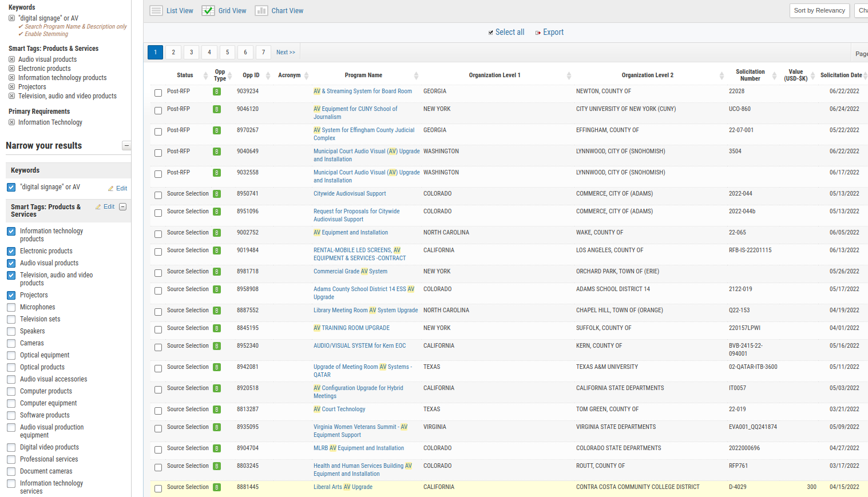This screenshot has height=497, width=868.
Task: Collapse the Narrow your results panel
Action: click(x=126, y=146)
